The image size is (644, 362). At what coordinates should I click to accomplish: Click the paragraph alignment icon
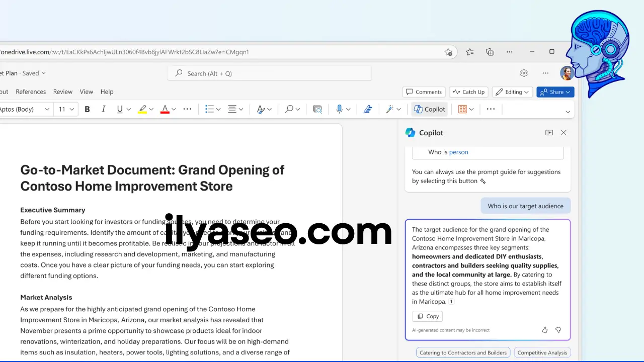[232, 109]
